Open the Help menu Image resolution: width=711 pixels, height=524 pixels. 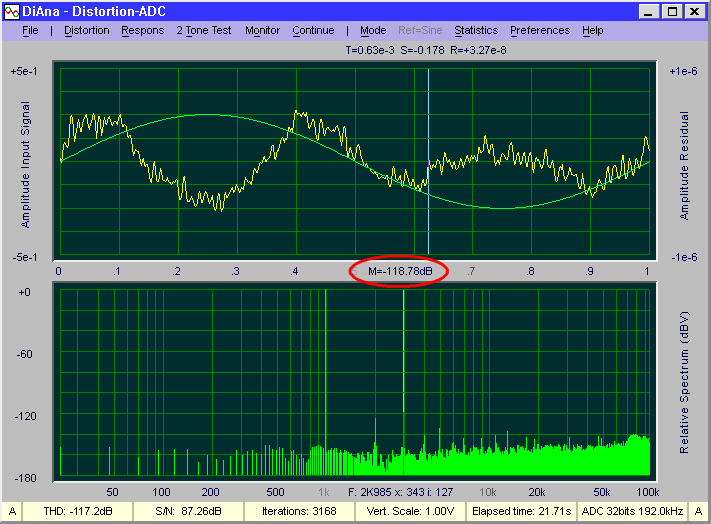(593, 30)
